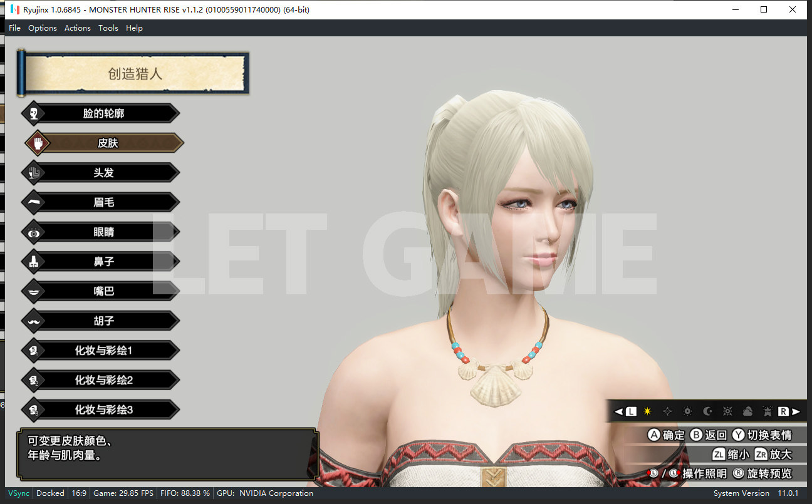The width and height of the screenshot is (812, 504).
Task: Click the right arrow next to R
Action: (x=796, y=411)
